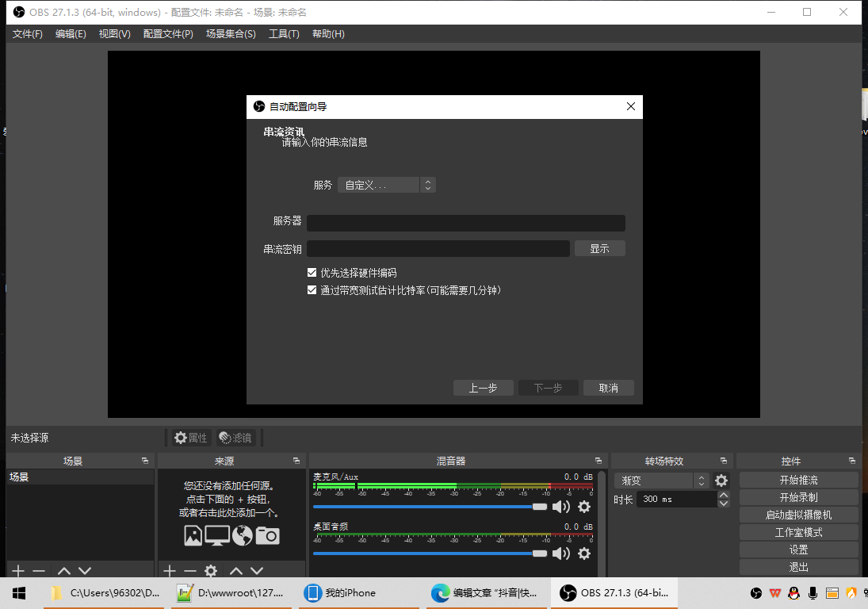Click the 服务器 input field
The width and height of the screenshot is (868, 609).
pyautogui.click(x=465, y=223)
